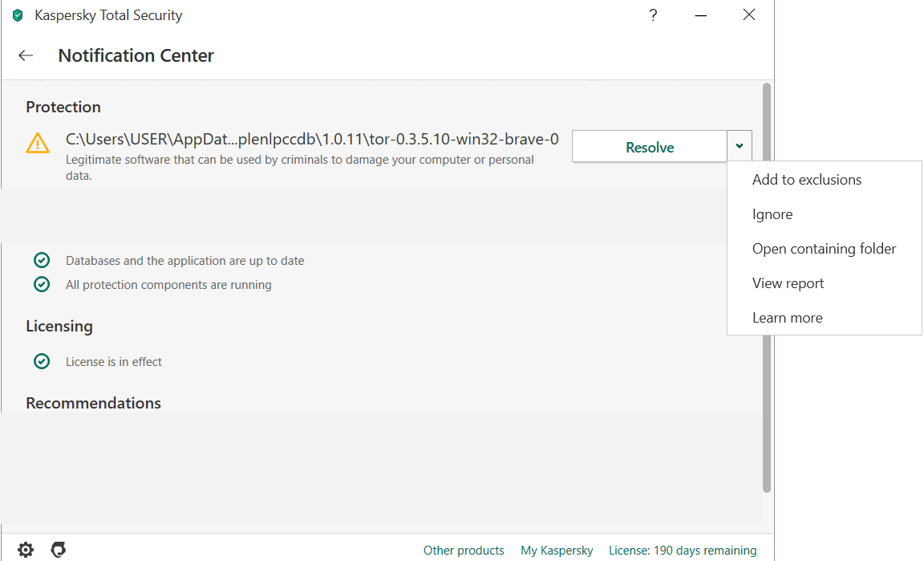Click 'Databases and the application are up to date'
The height and width of the screenshot is (561, 924).
coord(185,261)
